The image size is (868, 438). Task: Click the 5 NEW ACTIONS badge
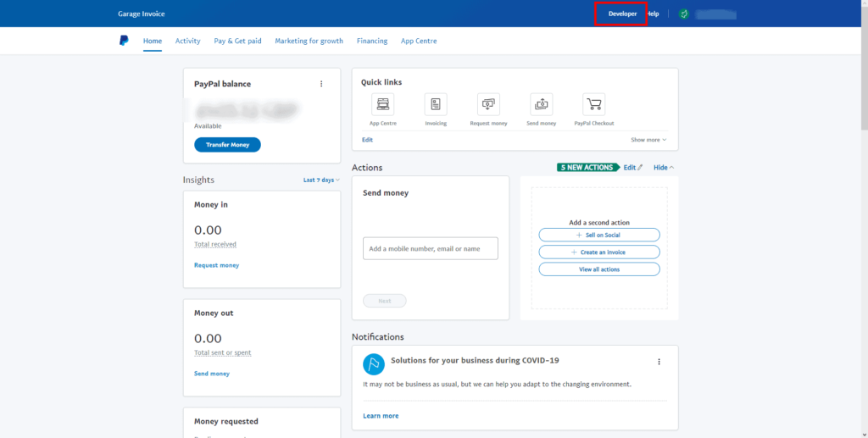click(588, 168)
